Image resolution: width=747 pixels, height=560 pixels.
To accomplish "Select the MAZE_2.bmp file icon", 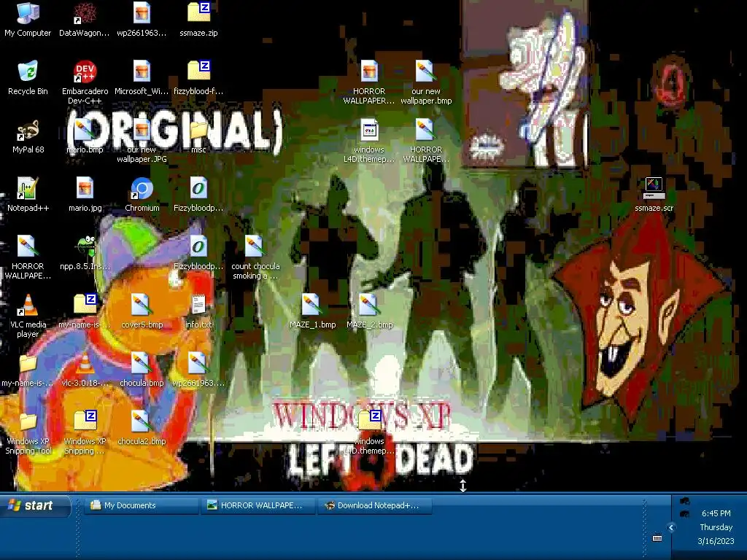I will click(x=369, y=305).
